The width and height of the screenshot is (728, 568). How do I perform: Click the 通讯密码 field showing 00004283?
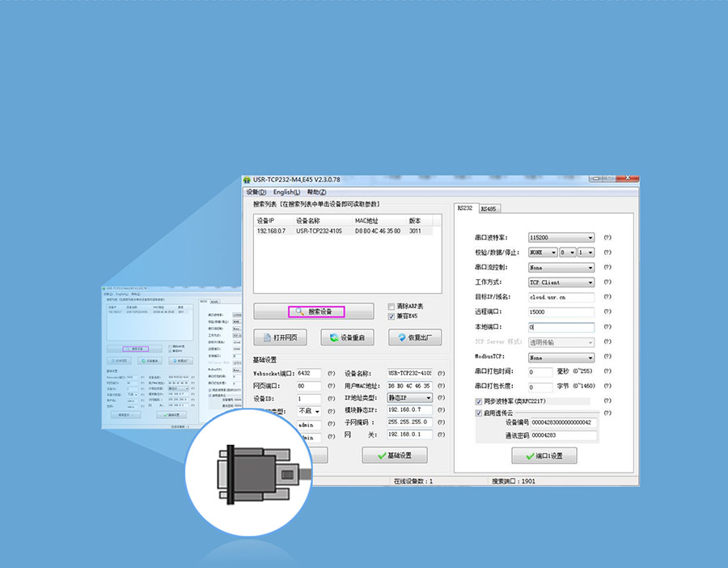point(563,435)
